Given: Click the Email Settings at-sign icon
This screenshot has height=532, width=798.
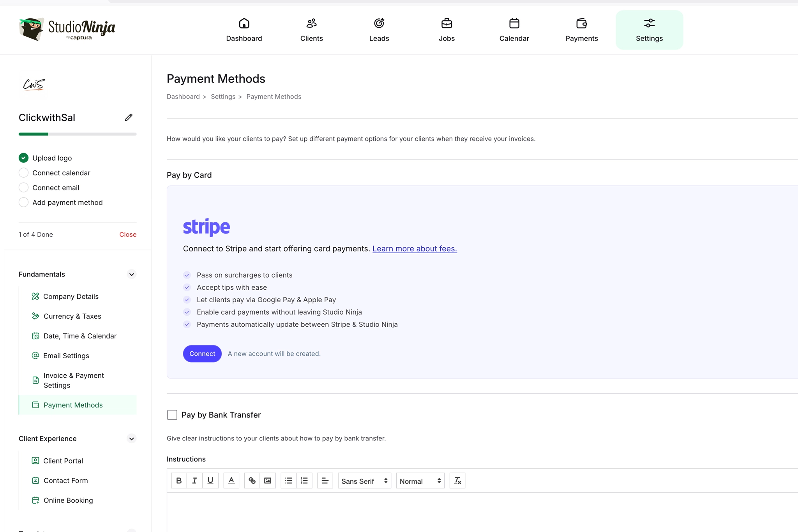Looking at the screenshot, I should 35,355.
